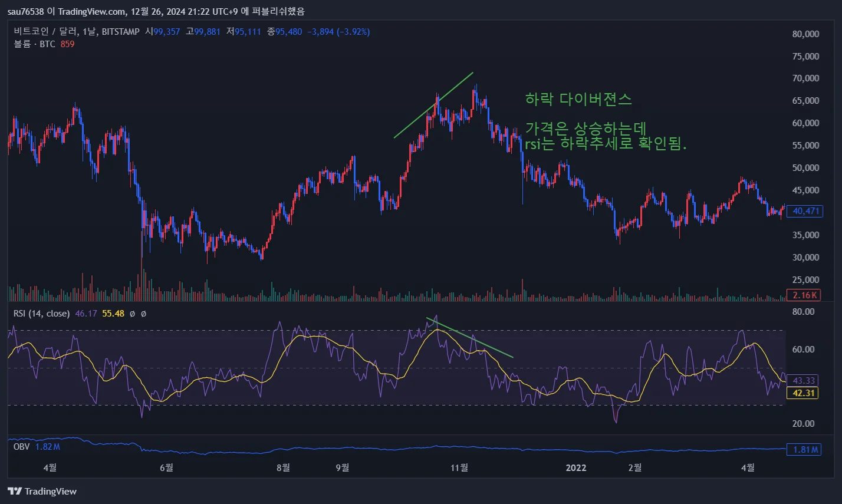842x504 pixels.
Task: Click the 1.81M OBV axis label
Action: pos(804,450)
